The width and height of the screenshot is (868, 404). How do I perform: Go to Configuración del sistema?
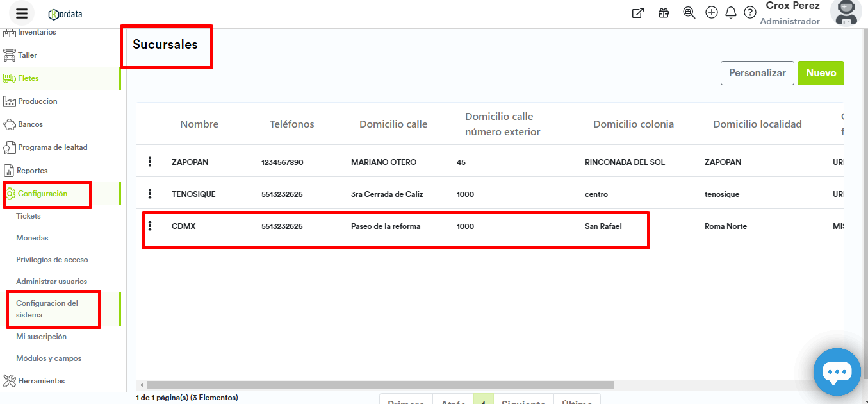coord(47,309)
